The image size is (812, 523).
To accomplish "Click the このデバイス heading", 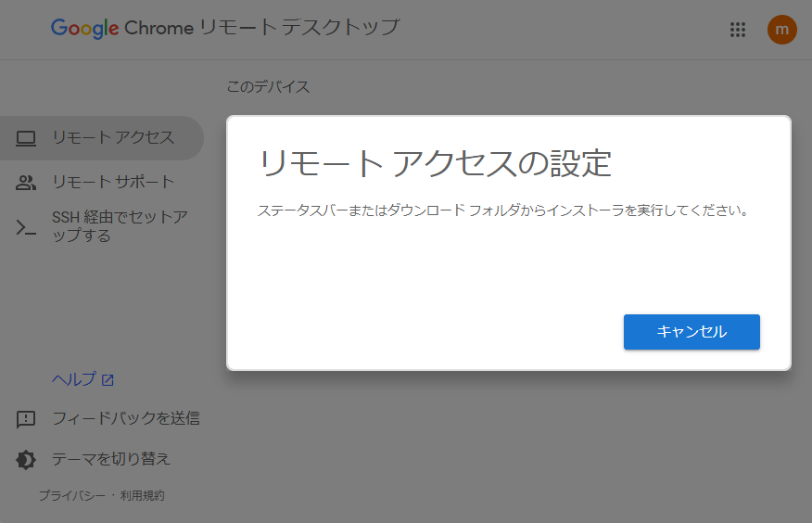I will [x=268, y=86].
